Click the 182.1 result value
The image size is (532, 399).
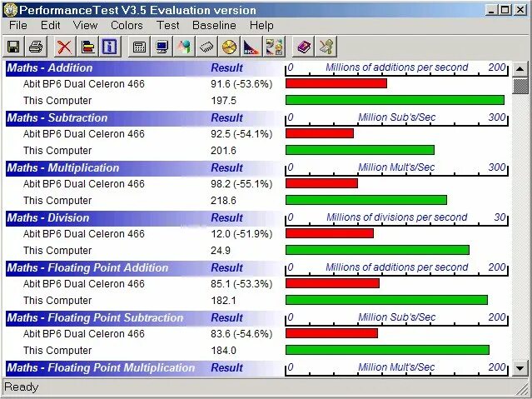tap(223, 300)
